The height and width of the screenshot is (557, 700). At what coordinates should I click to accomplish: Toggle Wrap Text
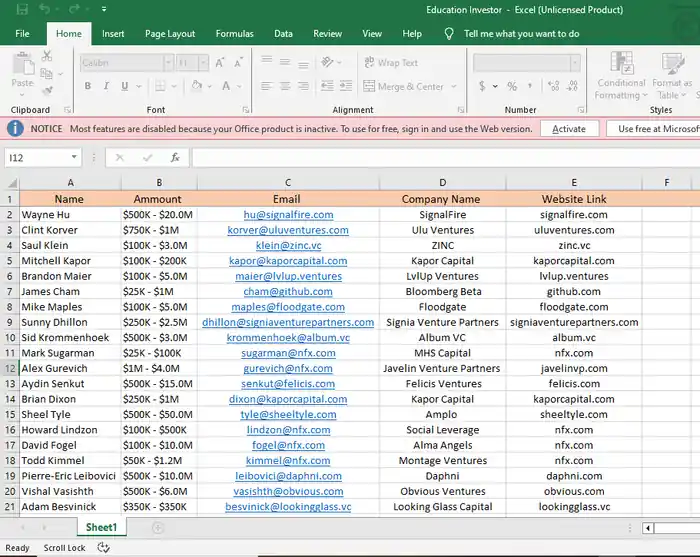[x=391, y=63]
